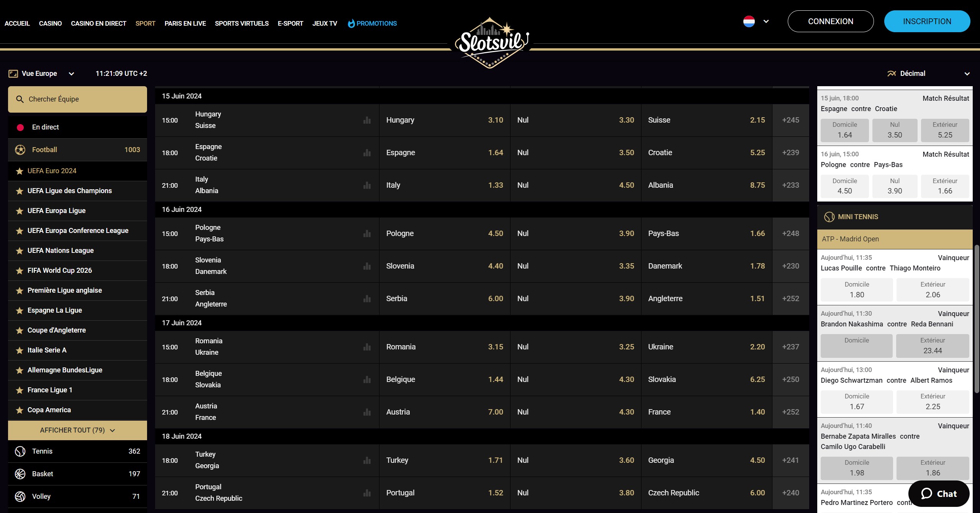This screenshot has height=513, width=980.
Task: Click the INSCRIPTION button
Action: 927,21
